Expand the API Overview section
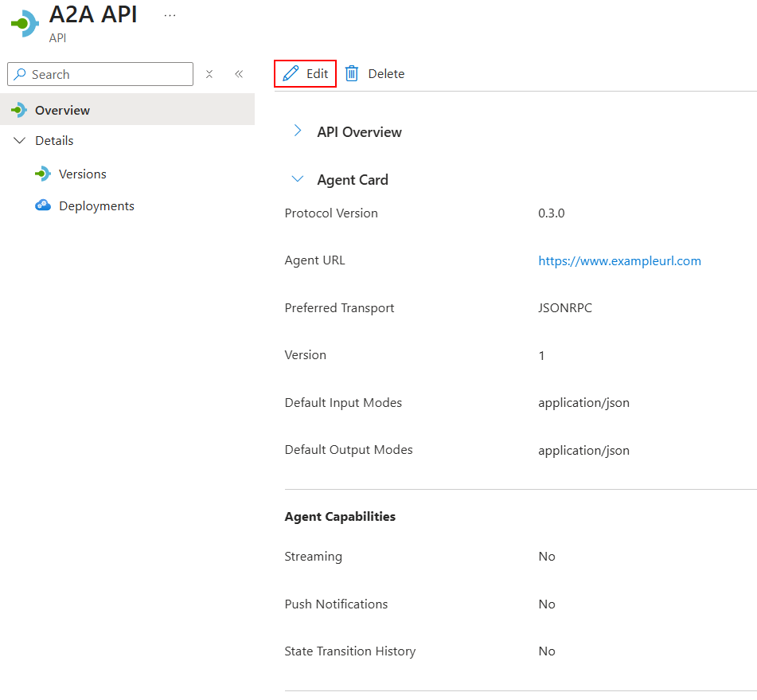This screenshot has width=757, height=700. (297, 132)
